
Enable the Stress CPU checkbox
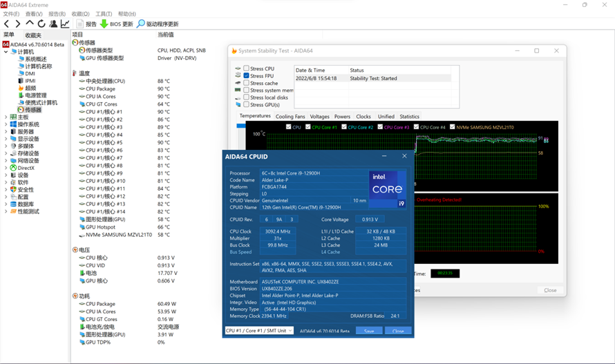247,69
